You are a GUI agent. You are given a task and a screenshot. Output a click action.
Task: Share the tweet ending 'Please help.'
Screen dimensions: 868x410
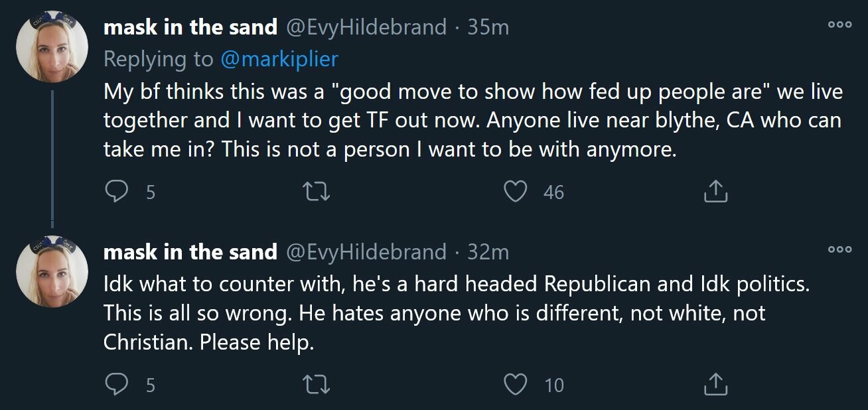(715, 384)
